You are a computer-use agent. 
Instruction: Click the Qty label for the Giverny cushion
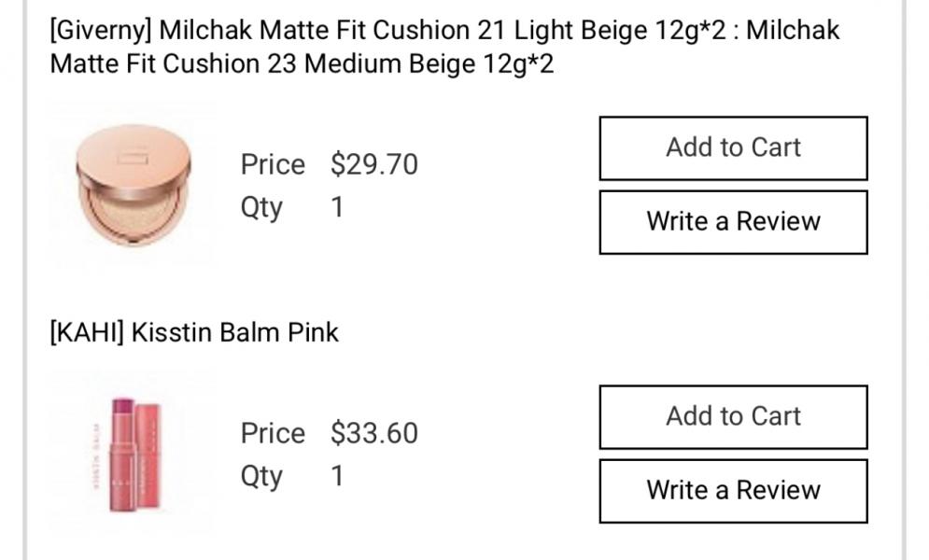pos(261,206)
